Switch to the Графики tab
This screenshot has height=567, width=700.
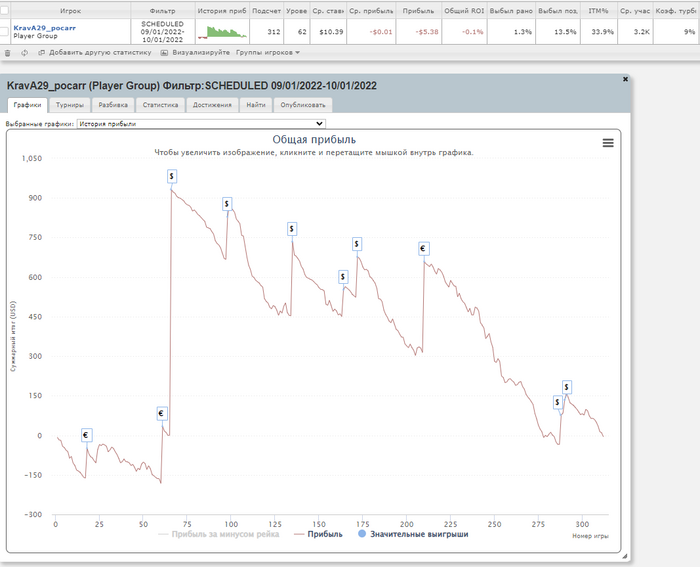(27, 105)
